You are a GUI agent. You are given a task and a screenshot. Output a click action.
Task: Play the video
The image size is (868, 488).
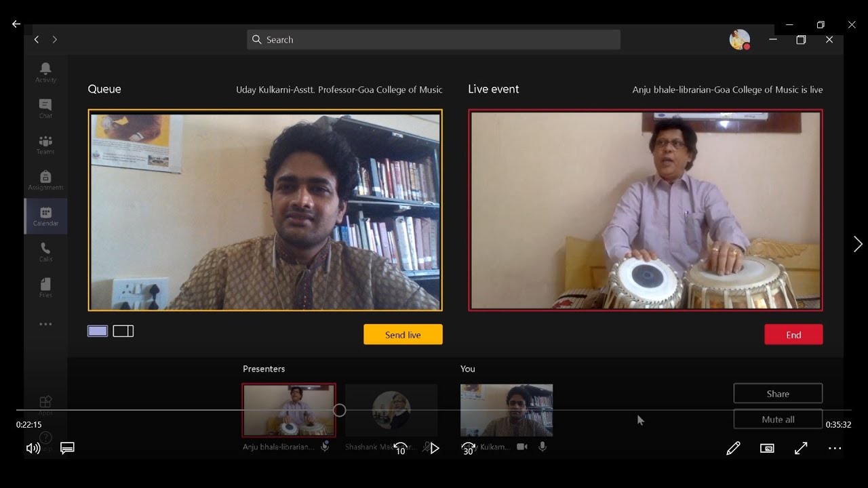[435, 448]
